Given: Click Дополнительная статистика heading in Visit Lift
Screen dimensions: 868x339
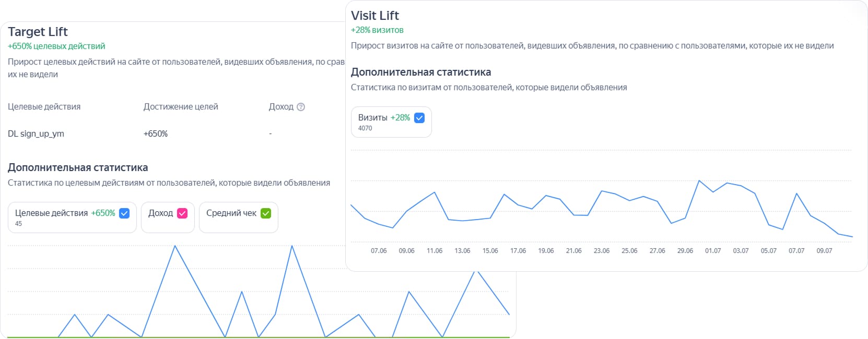Looking at the screenshot, I should (x=421, y=72).
